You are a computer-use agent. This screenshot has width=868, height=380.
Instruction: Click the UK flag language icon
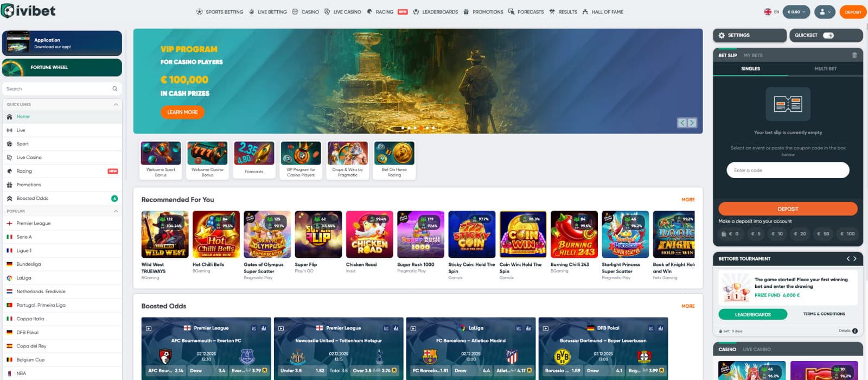click(x=768, y=12)
